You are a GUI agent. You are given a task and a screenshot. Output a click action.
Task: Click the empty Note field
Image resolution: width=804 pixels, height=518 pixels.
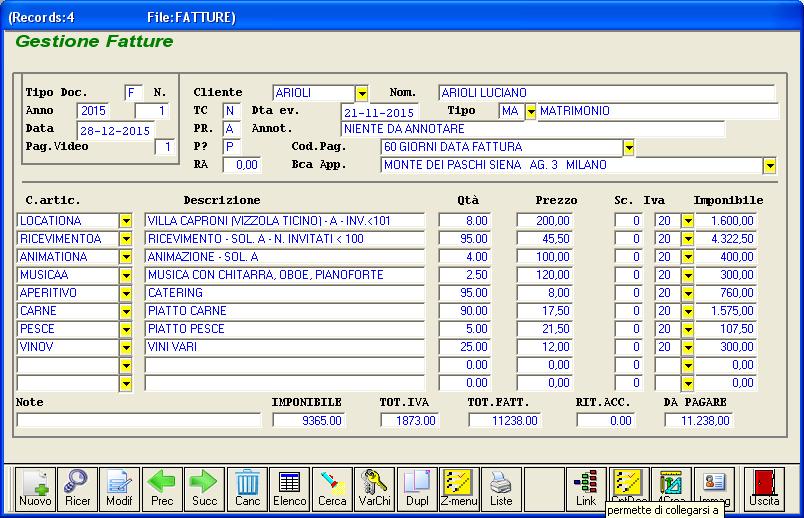[x=139, y=421]
